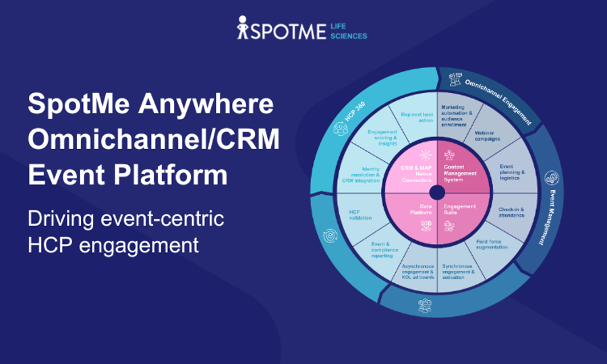Click the Event Management ring label

[547, 217]
